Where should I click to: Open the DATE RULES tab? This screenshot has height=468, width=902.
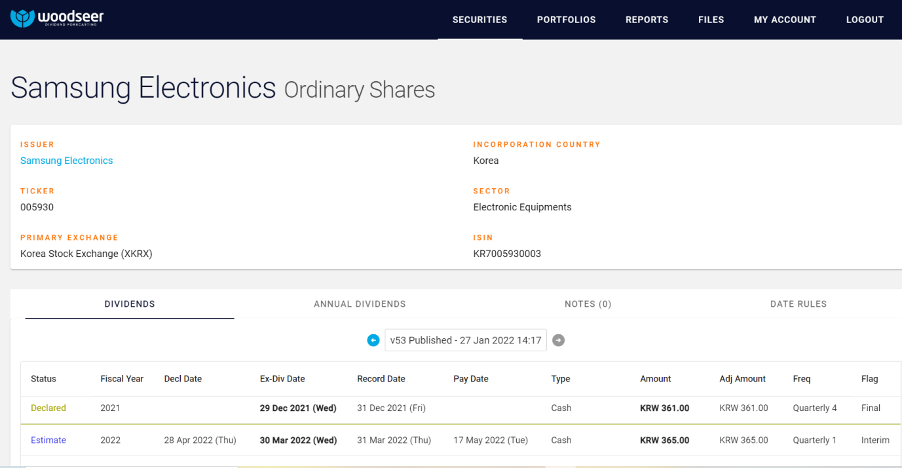pos(798,304)
